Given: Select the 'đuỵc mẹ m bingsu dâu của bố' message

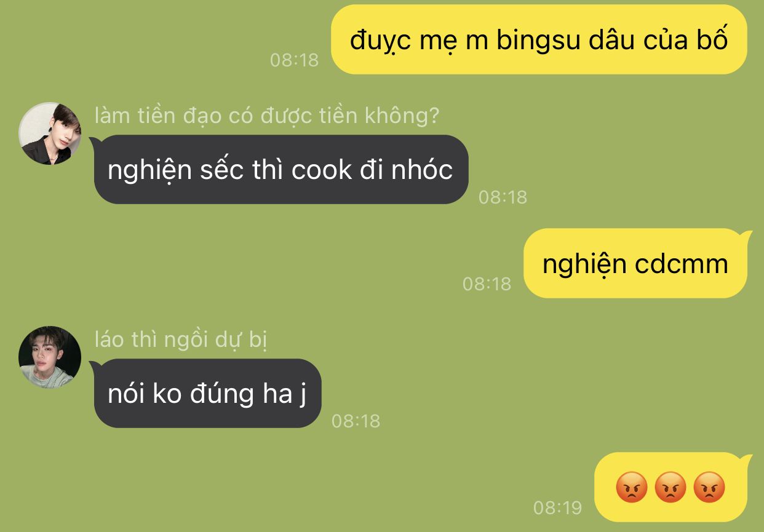Looking at the screenshot, I should [539, 39].
